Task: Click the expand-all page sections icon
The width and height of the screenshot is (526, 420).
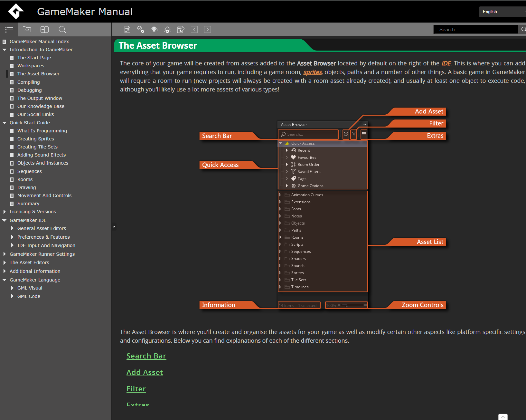Action: [x=127, y=30]
